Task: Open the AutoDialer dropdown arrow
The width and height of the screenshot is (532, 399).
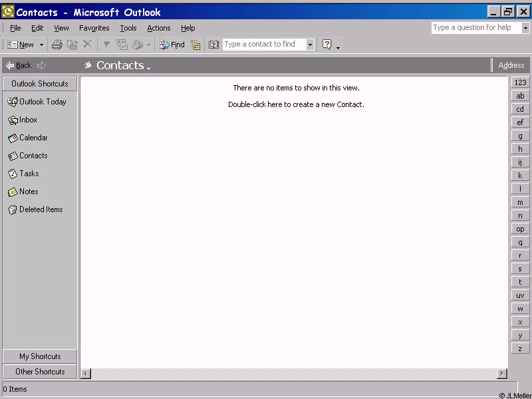Action: click(x=148, y=45)
